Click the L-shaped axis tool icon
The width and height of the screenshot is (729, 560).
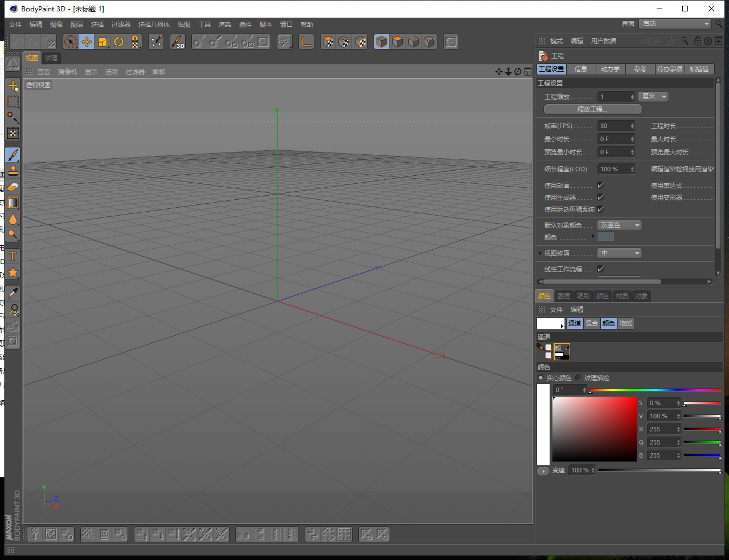(306, 42)
